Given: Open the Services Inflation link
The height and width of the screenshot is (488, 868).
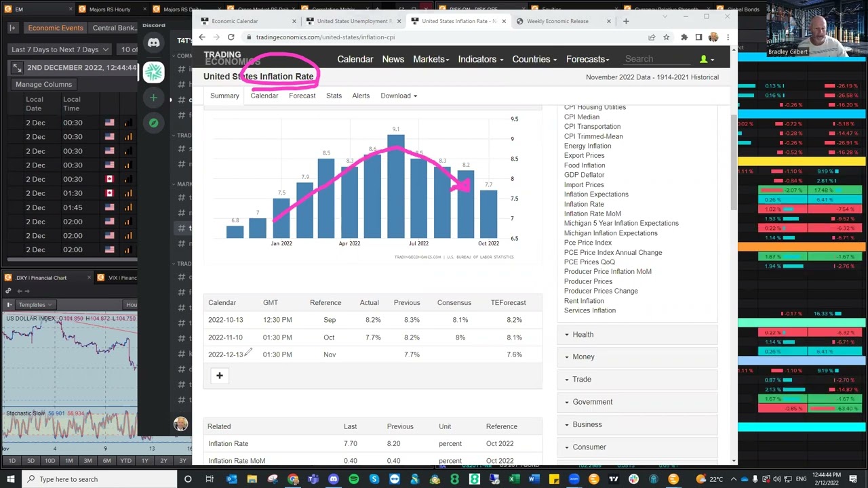Looking at the screenshot, I should (590, 310).
